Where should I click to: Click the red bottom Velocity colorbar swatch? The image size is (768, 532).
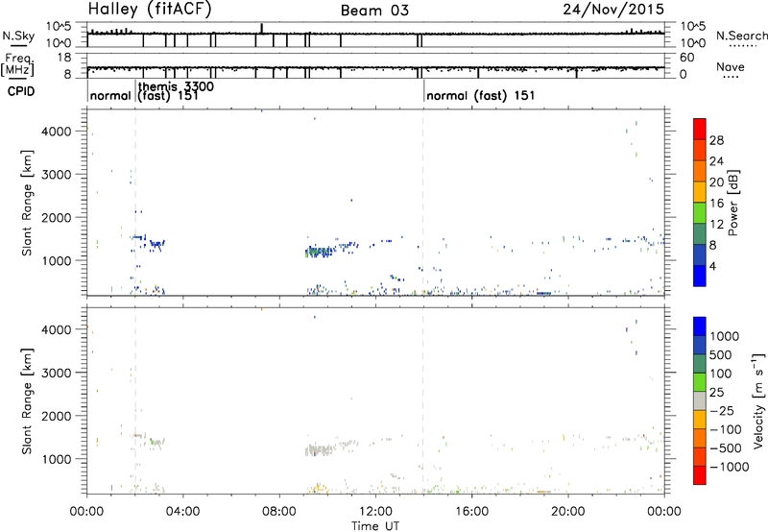(700, 475)
